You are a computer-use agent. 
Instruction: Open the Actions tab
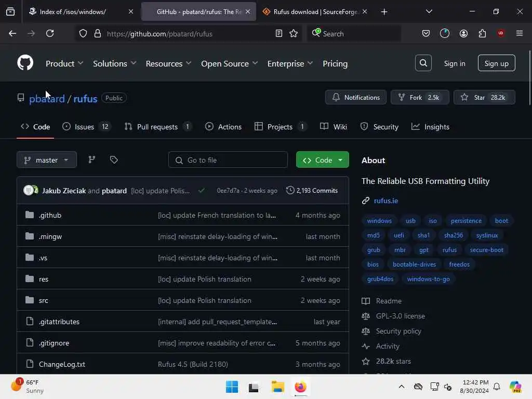[x=223, y=127]
